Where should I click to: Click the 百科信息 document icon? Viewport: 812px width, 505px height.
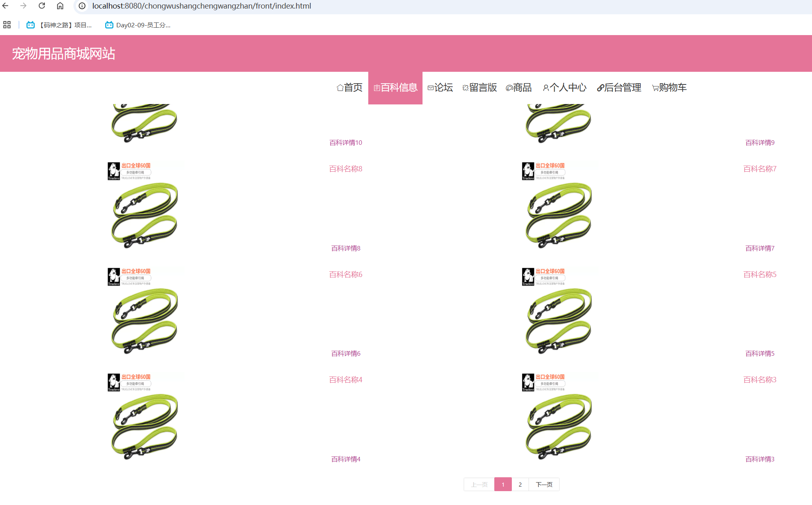click(x=376, y=87)
